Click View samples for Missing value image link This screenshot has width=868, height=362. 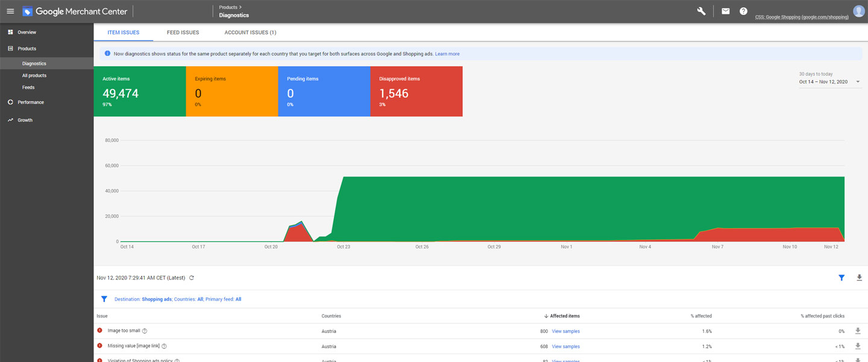point(565,346)
